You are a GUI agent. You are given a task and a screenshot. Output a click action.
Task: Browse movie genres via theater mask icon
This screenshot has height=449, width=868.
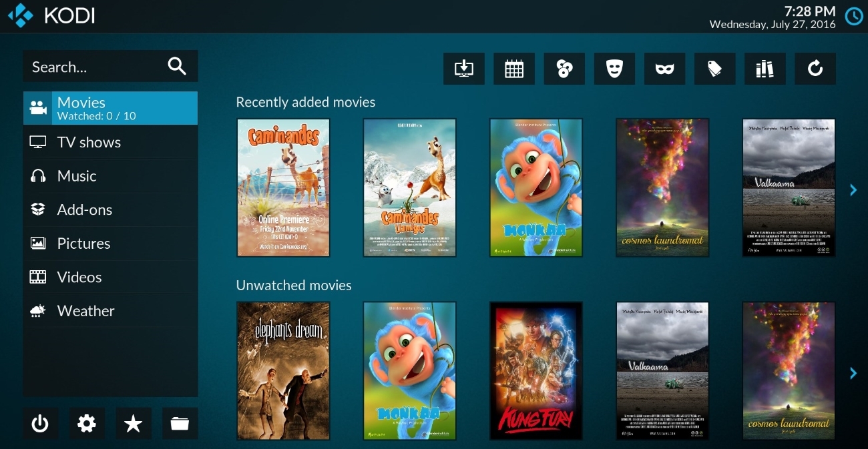pyautogui.click(x=614, y=68)
